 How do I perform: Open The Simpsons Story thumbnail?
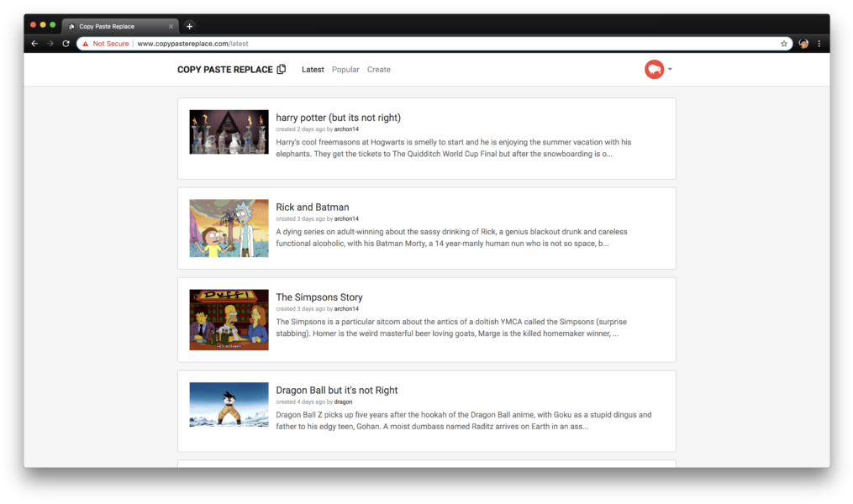click(229, 320)
